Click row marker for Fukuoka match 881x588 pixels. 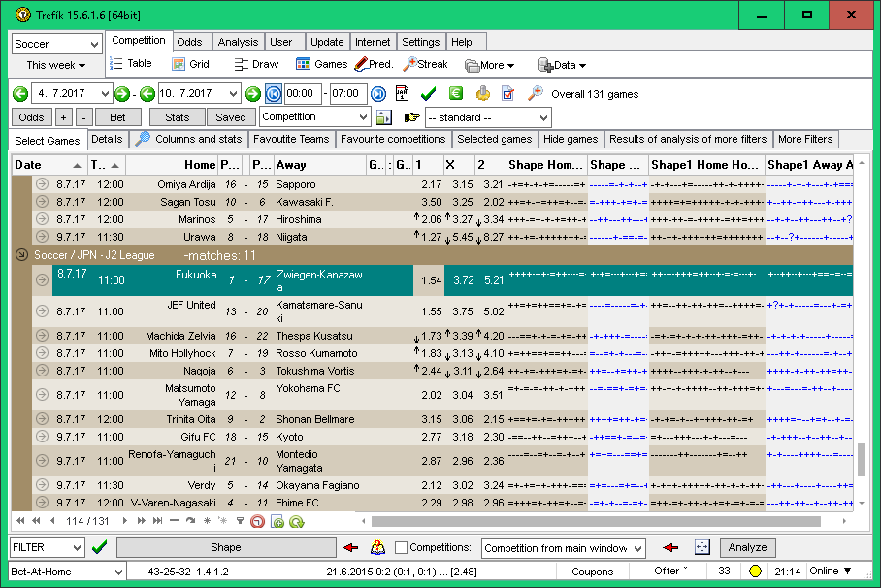click(x=42, y=280)
